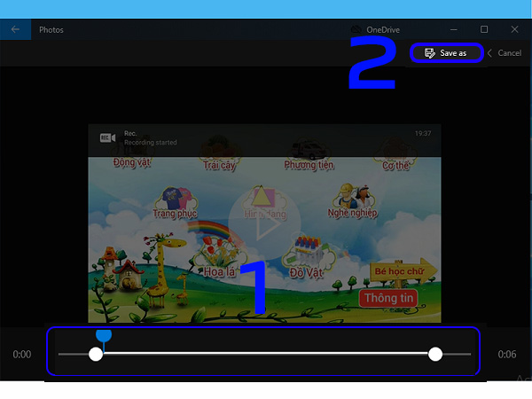
Task: Click the 0:06 end time label
Action: (x=507, y=354)
